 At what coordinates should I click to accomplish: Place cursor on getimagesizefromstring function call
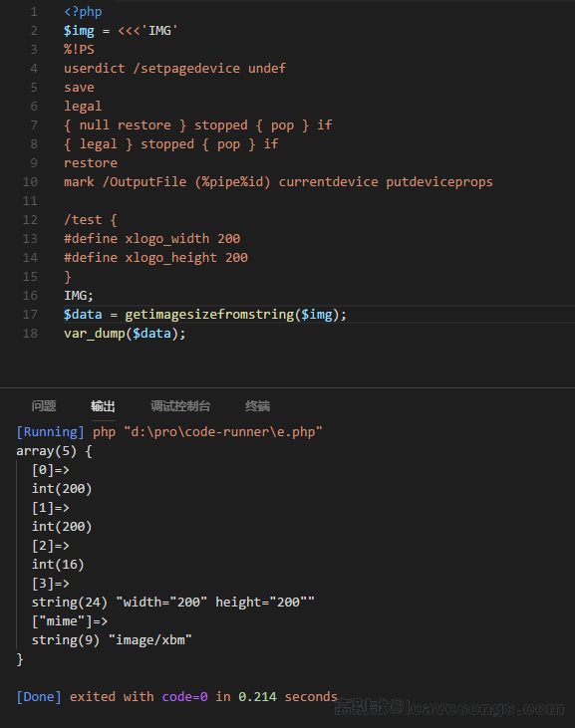[x=209, y=315]
